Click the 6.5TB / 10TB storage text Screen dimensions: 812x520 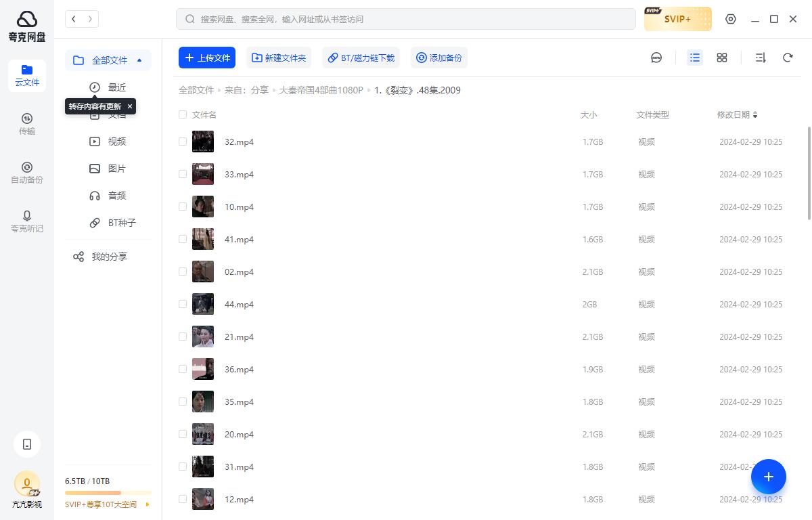point(87,481)
